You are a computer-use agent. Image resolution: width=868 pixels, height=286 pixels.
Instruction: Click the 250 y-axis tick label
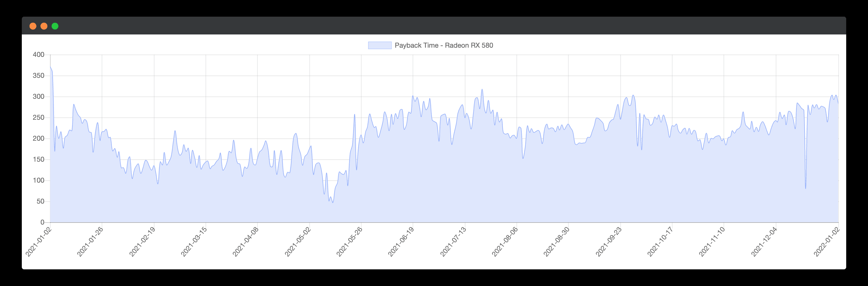(38, 118)
